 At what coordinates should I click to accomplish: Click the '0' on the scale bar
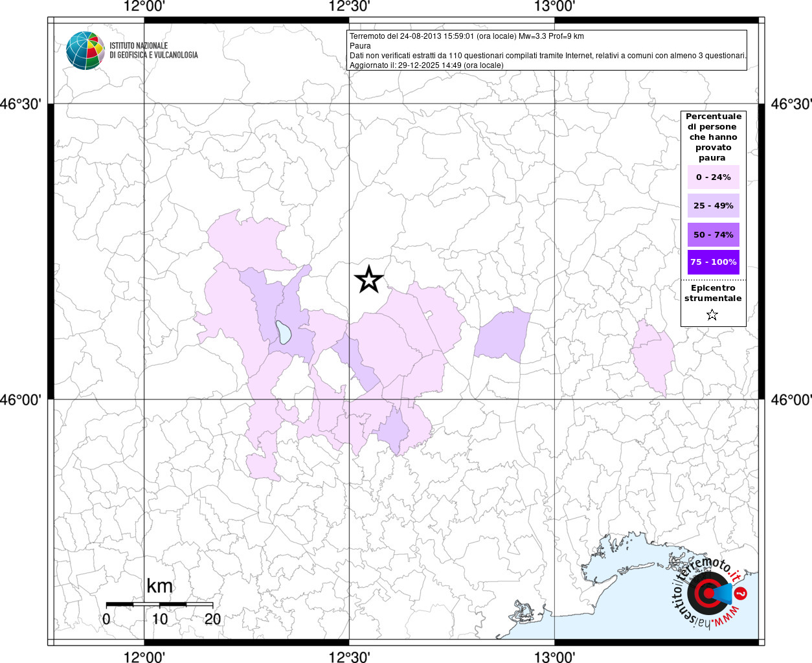[106, 619]
